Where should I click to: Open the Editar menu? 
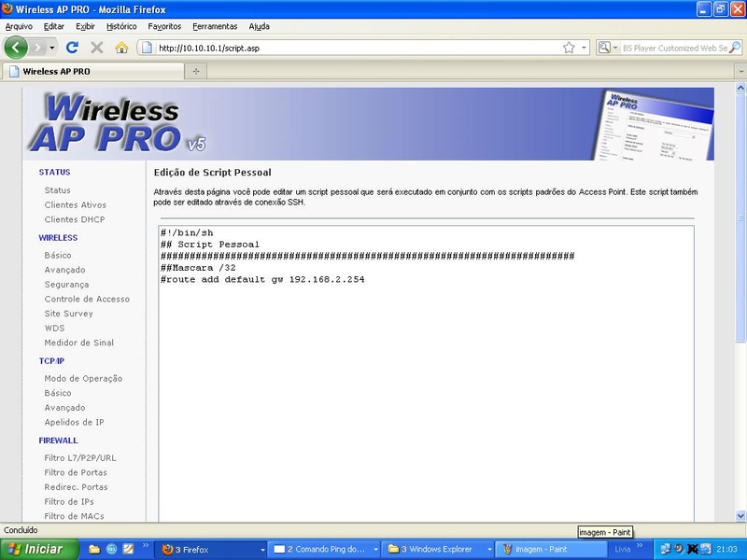(x=54, y=27)
